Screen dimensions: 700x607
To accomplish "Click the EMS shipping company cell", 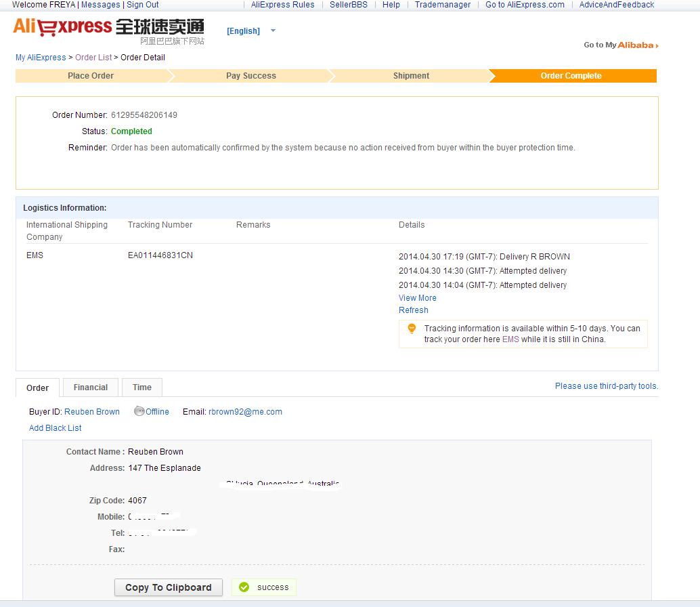I will [x=35, y=255].
